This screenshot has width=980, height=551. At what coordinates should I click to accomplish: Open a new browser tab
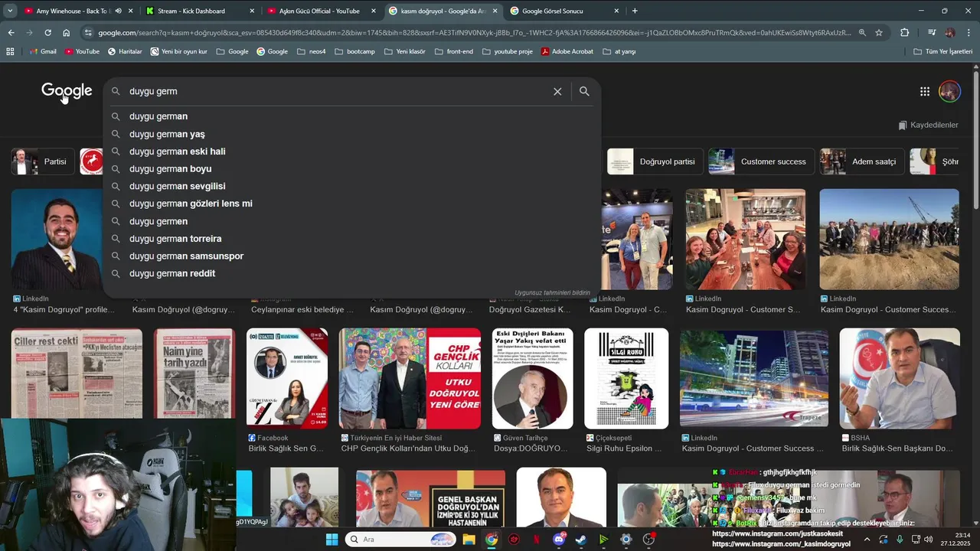pos(635,11)
